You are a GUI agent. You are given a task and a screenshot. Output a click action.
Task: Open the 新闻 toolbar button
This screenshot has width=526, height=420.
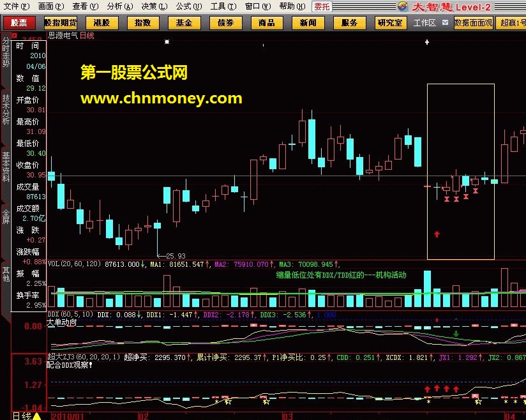[308, 23]
